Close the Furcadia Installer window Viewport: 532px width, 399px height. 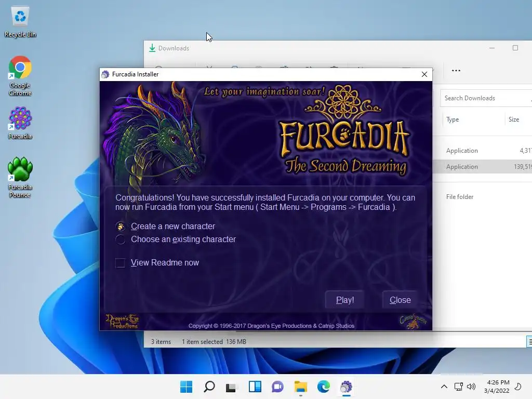pos(424,74)
